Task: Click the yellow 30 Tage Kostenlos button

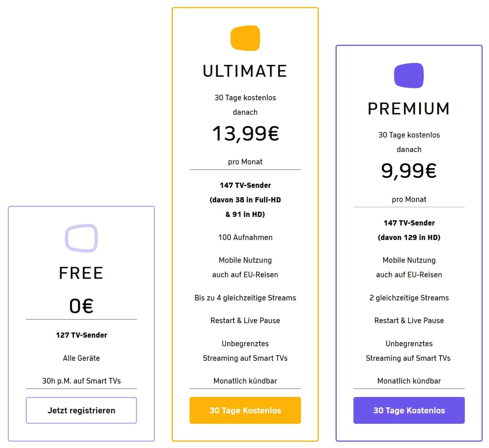Action: (245, 410)
